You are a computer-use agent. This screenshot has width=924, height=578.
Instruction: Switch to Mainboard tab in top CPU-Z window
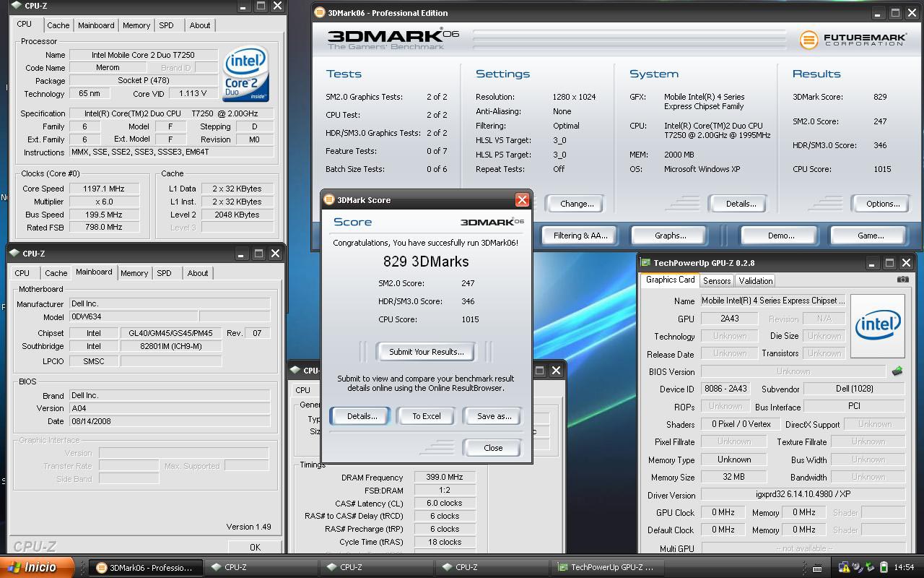(96, 25)
